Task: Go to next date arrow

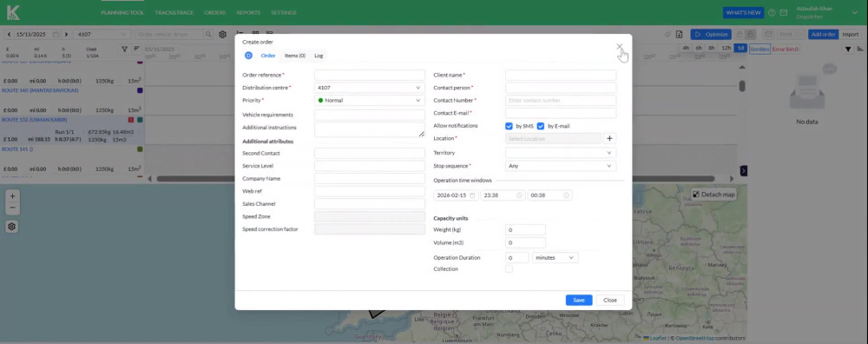Action: tap(67, 35)
